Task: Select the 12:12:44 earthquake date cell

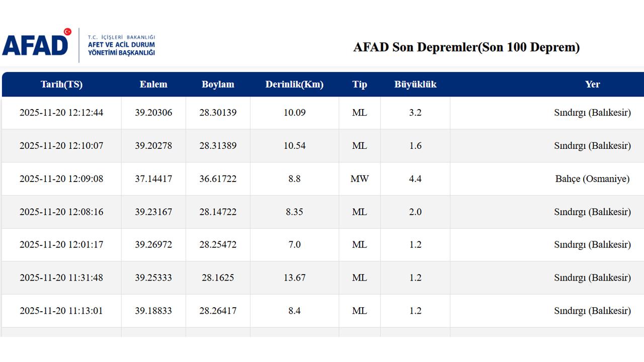Action: (x=61, y=113)
